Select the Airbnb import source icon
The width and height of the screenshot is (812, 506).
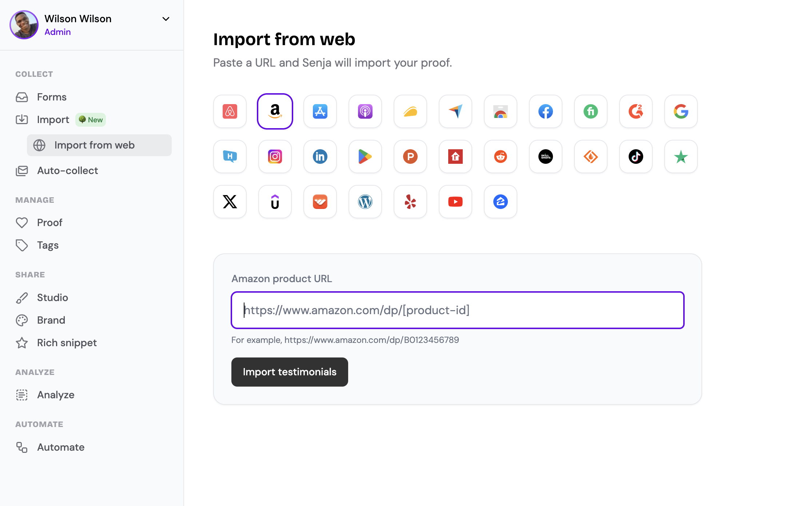click(x=230, y=111)
